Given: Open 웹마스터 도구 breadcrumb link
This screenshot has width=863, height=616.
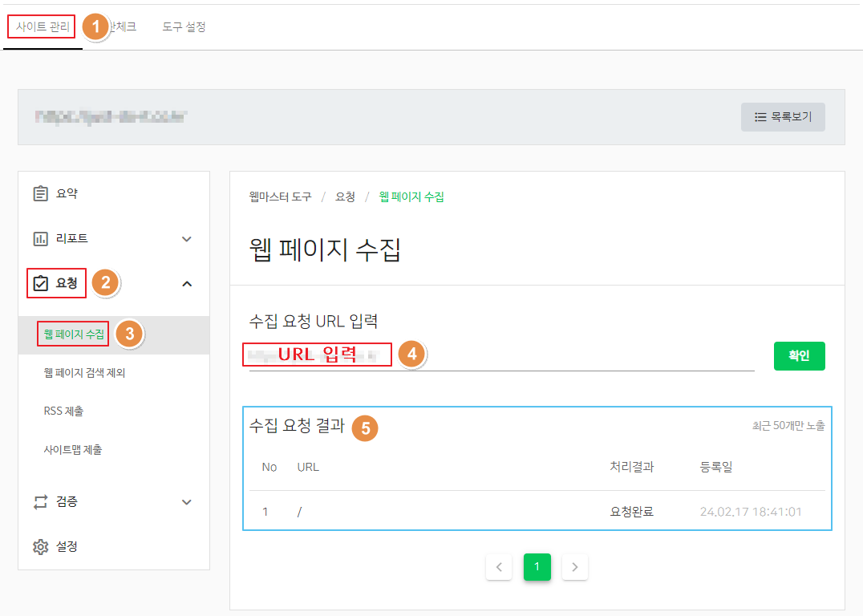Looking at the screenshot, I should [x=279, y=196].
